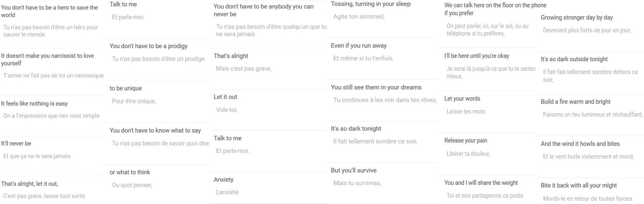Viewport: 644px width, 204px height.
Task: Click 'Tossing, turning in your sleep'
Action: point(371,4)
